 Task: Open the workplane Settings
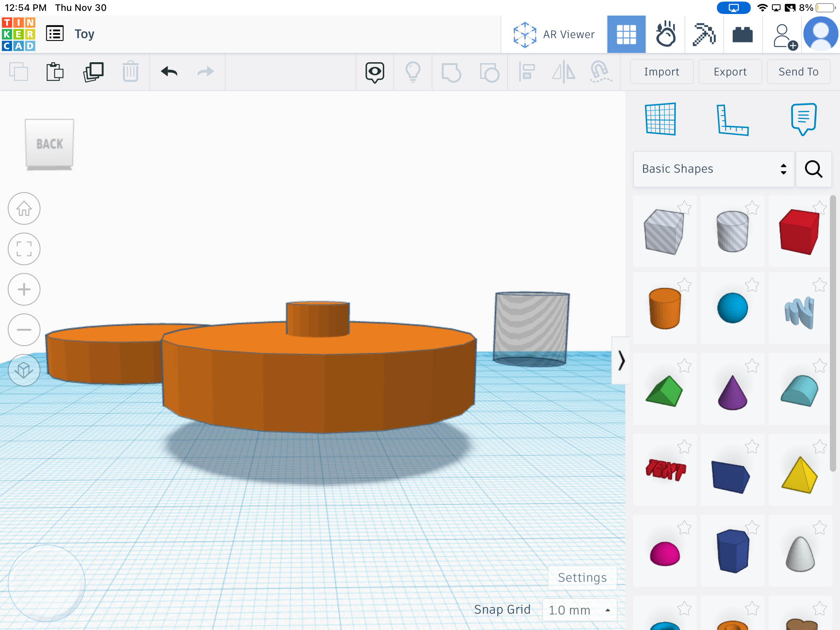pyautogui.click(x=582, y=577)
